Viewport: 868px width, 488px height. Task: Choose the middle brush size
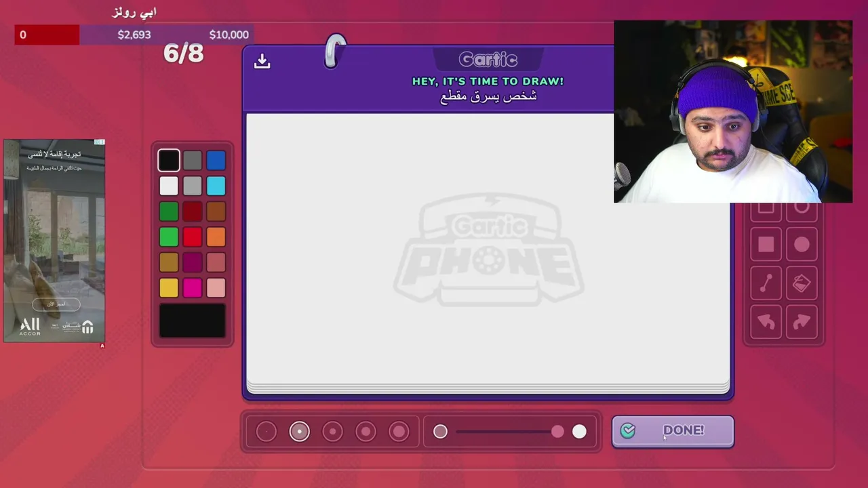[x=332, y=431]
